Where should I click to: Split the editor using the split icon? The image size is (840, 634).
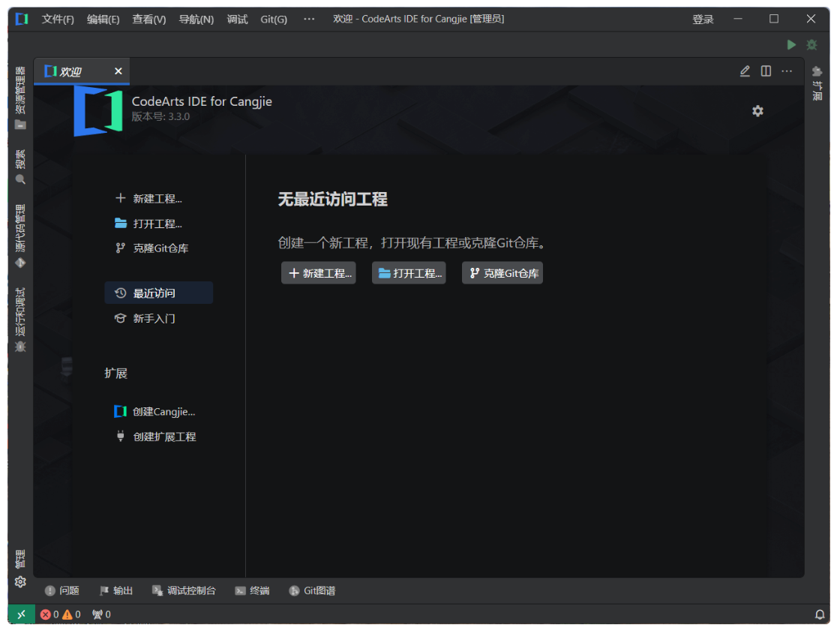point(766,71)
